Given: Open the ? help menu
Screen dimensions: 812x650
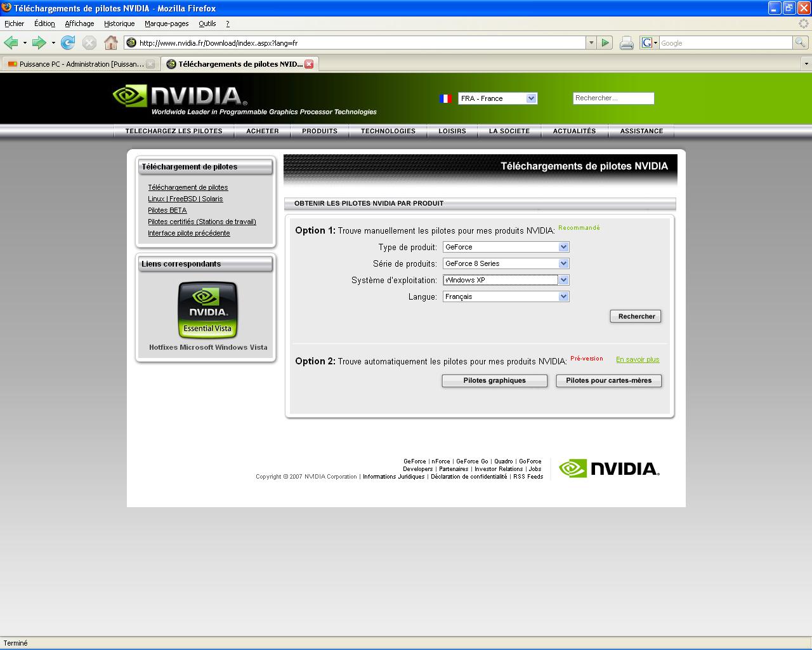Looking at the screenshot, I should (x=228, y=23).
